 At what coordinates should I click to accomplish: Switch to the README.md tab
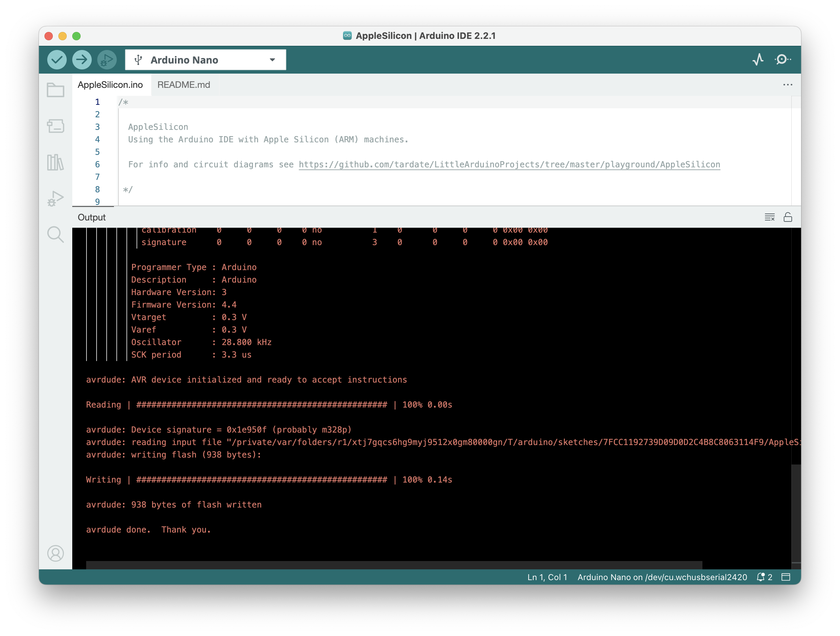(183, 85)
